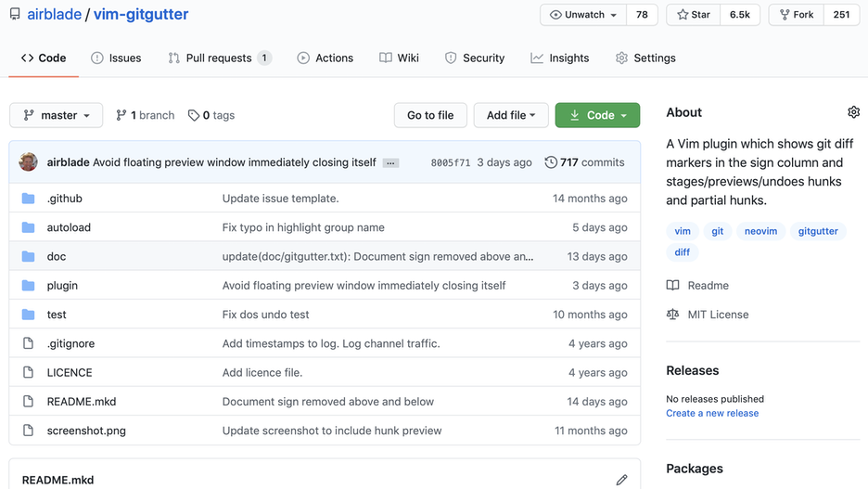
Task: Open the Pull requests tab
Action: click(220, 58)
